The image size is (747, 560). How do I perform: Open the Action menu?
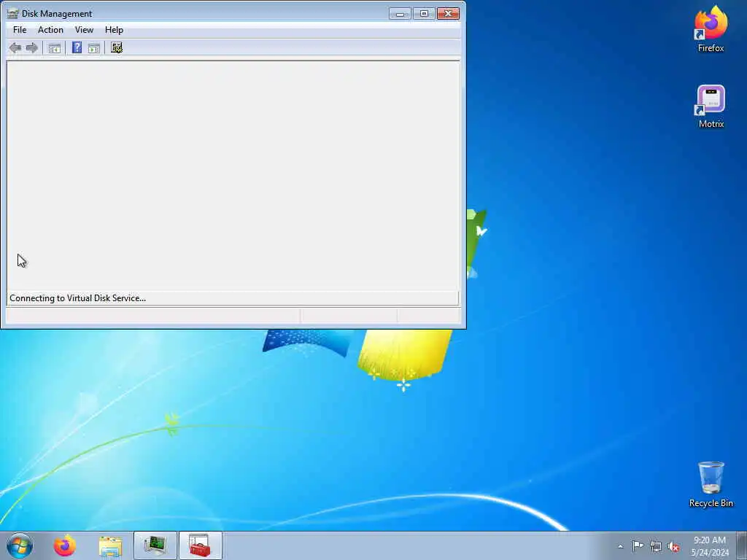(x=50, y=29)
